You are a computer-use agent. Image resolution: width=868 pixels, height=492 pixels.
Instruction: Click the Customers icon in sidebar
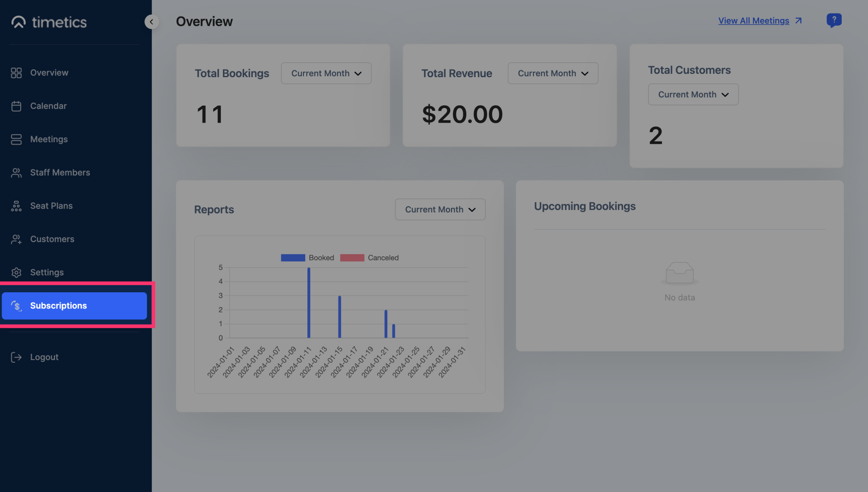tap(16, 239)
